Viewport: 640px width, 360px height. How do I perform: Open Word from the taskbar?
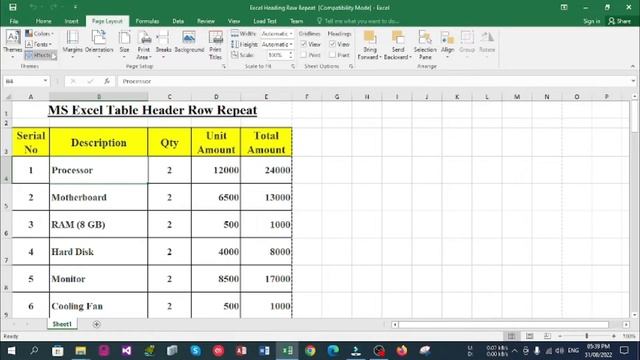click(264, 351)
